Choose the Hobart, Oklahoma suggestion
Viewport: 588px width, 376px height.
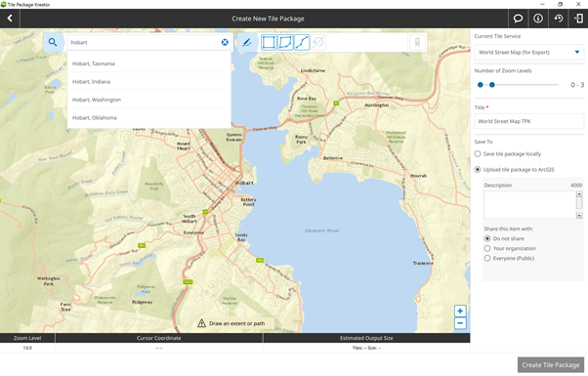click(x=148, y=118)
